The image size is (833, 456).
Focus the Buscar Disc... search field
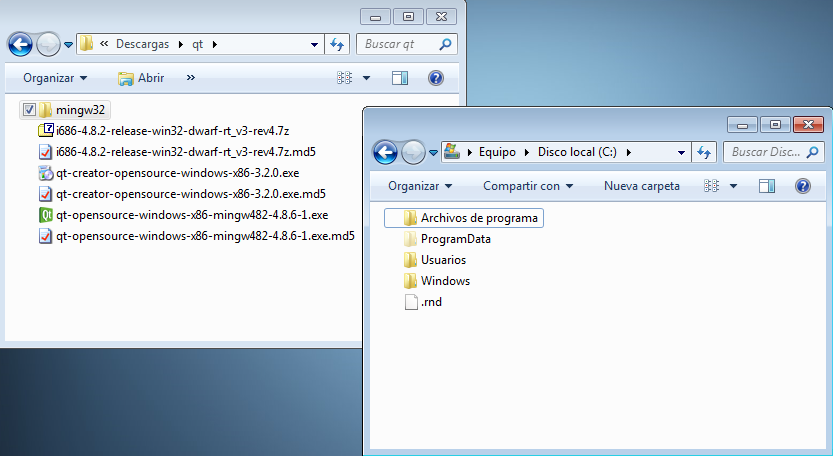[774, 153]
